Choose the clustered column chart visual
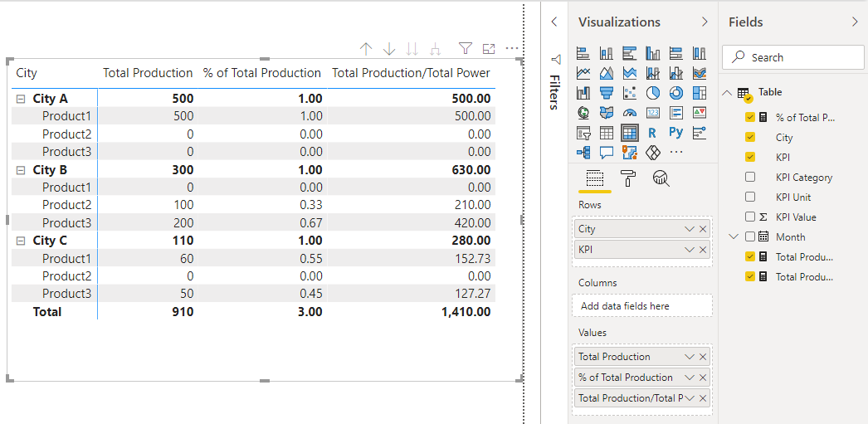868x424 pixels. point(653,54)
